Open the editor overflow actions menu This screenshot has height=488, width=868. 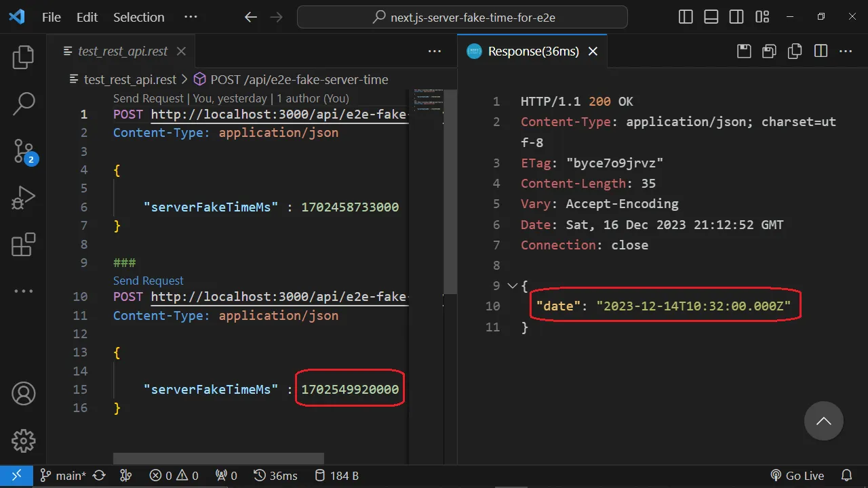435,51
